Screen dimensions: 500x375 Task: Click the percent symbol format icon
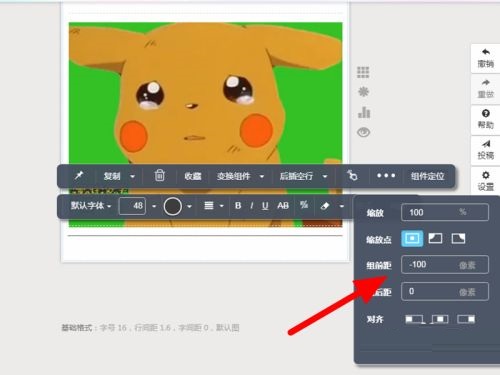304,205
